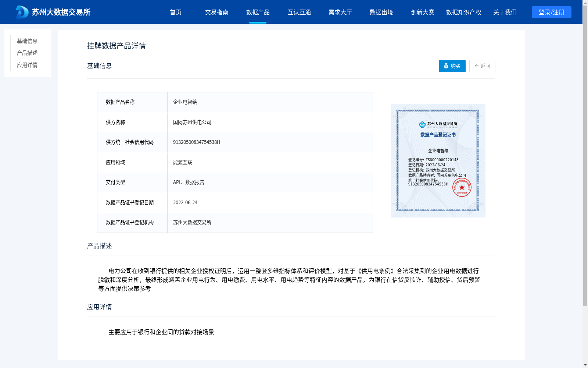Image resolution: width=588 pixels, height=368 pixels.
Task: Click the scrollbar down arrow
Action: [585, 365]
